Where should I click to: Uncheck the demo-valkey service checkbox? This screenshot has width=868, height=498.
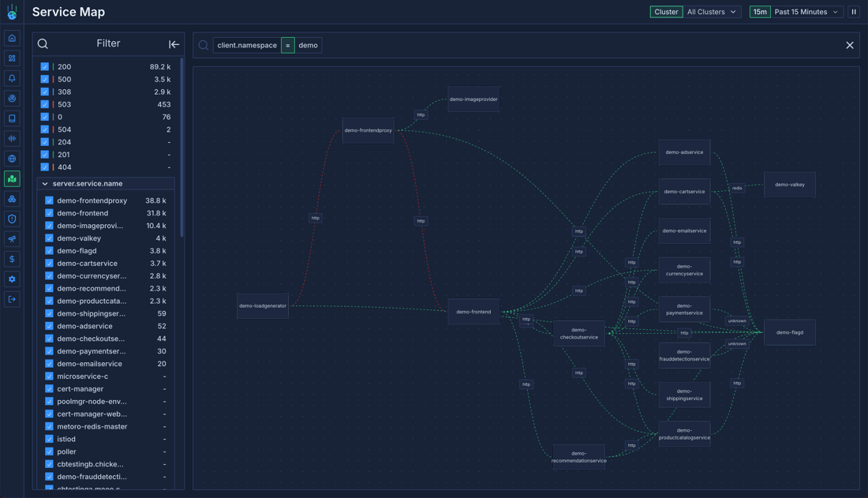49,238
